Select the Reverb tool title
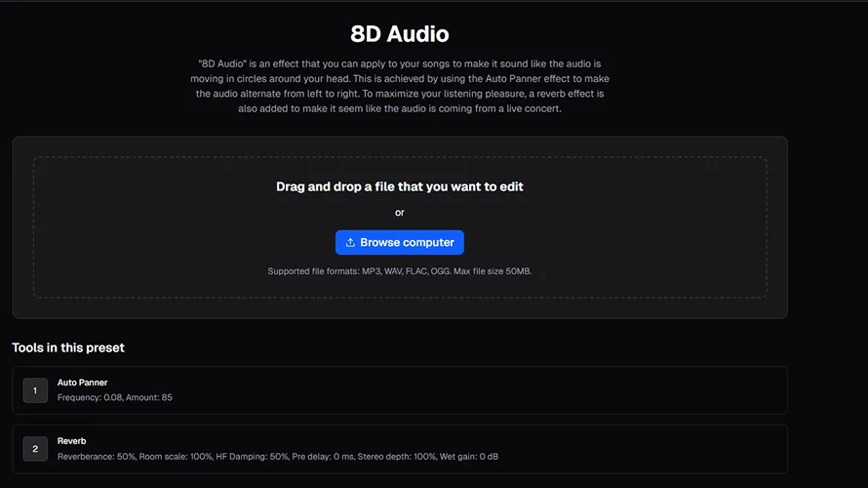 pyautogui.click(x=72, y=441)
